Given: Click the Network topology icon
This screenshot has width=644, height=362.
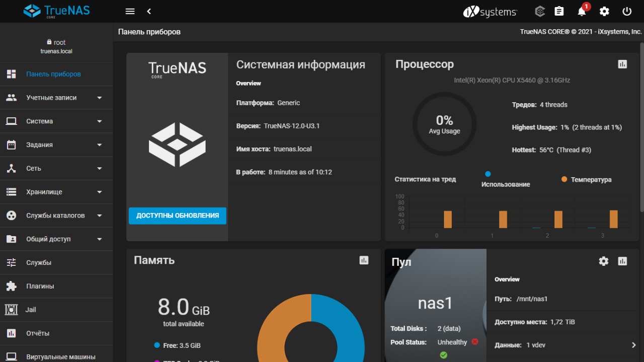Looking at the screenshot, I should click(x=11, y=168).
